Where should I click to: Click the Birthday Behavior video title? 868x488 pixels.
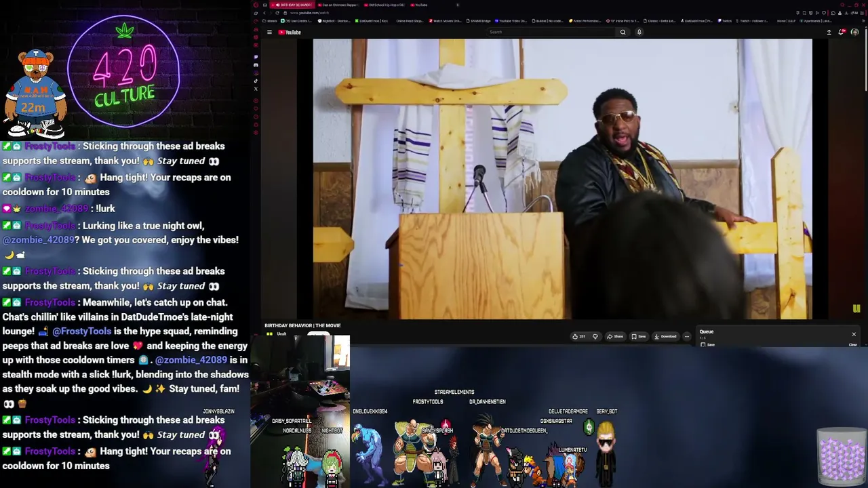pos(302,325)
